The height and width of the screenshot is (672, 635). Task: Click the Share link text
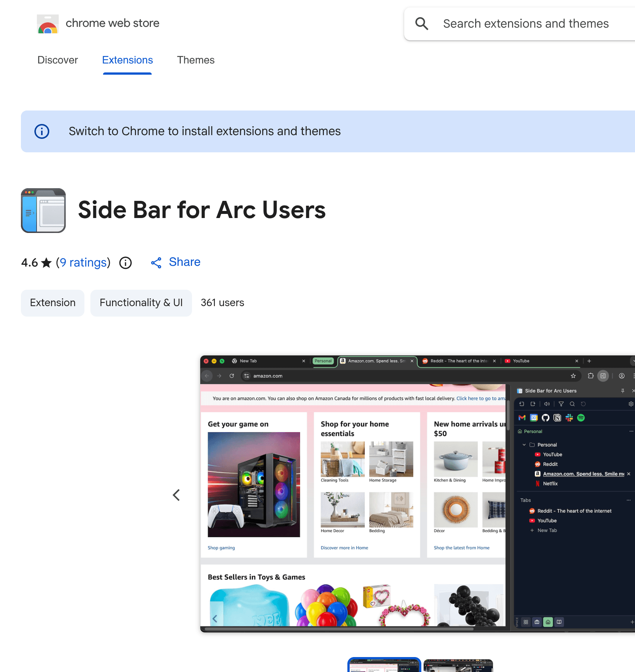point(185,262)
